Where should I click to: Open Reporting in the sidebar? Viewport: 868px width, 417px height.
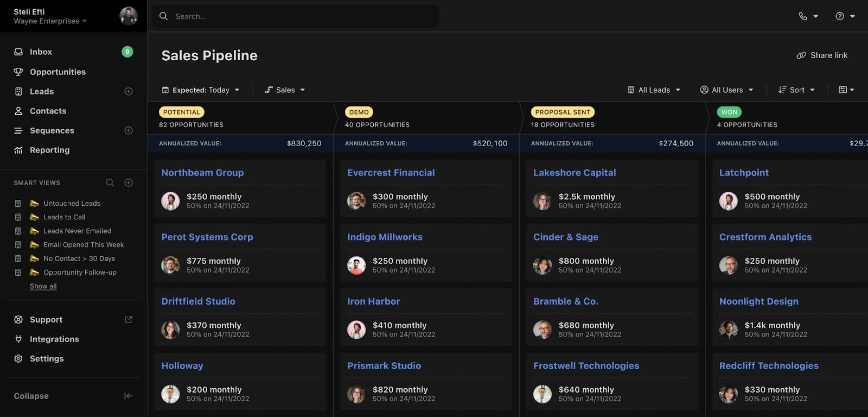[x=49, y=150]
